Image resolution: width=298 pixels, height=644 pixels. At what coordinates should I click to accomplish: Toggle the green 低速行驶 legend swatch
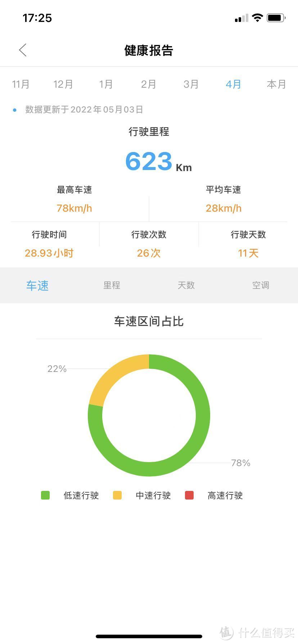tap(45, 496)
